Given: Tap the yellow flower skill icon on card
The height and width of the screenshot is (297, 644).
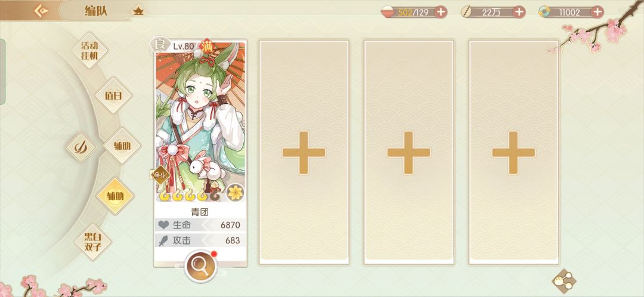Looking at the screenshot, I should pyautogui.click(x=236, y=193).
